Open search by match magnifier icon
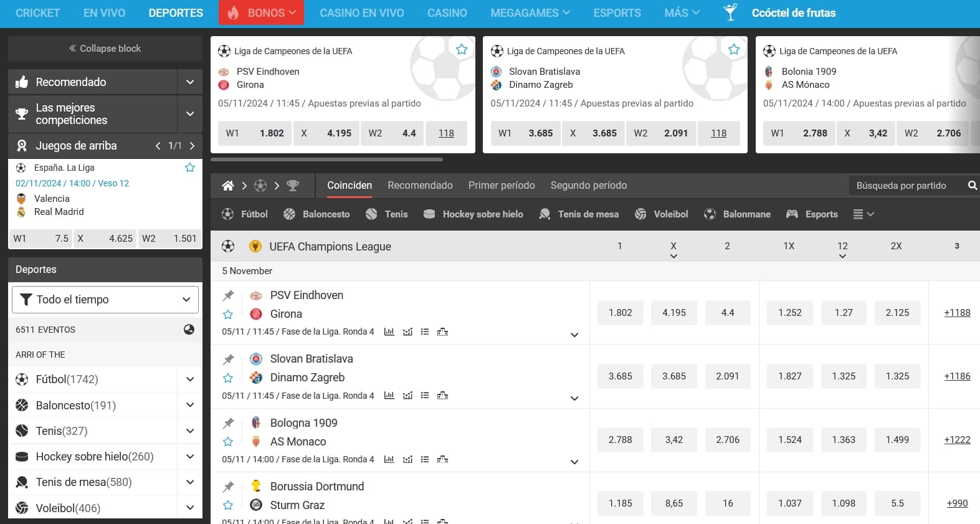The image size is (980, 524). pos(972,186)
